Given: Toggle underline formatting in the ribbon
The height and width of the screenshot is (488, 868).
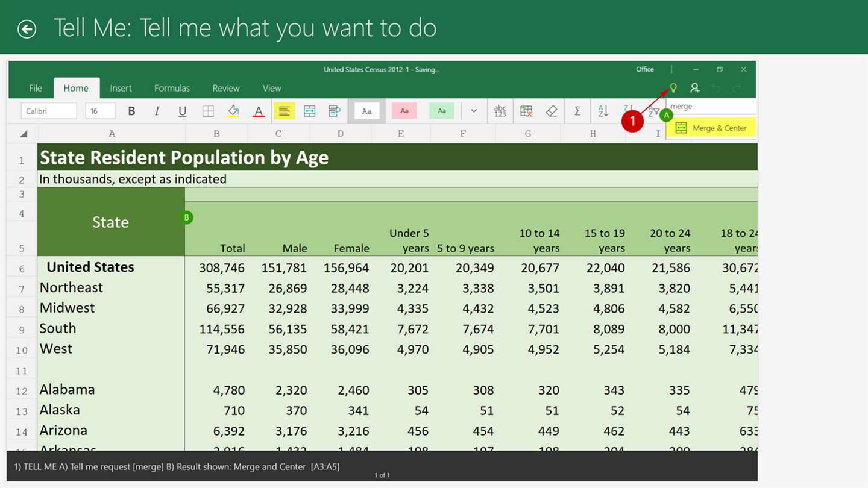Looking at the screenshot, I should pyautogui.click(x=182, y=111).
